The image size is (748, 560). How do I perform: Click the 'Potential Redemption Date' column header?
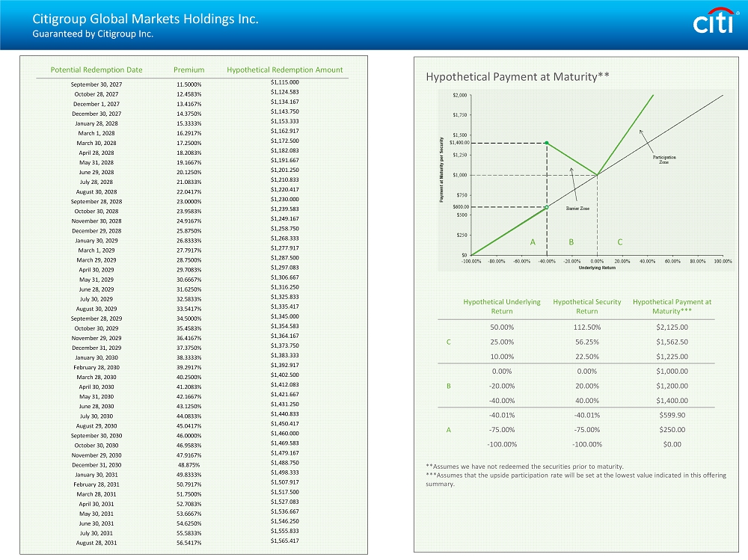[x=96, y=70]
